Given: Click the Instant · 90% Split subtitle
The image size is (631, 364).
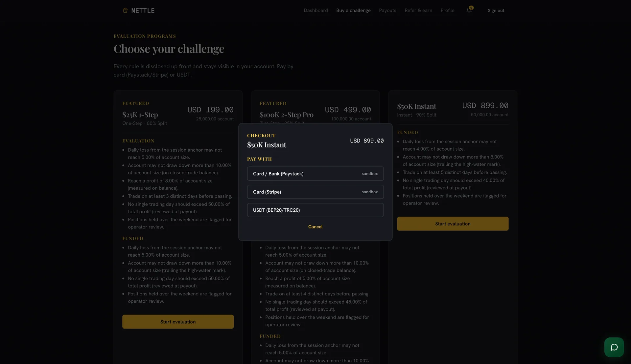Looking at the screenshot, I should point(416,115).
